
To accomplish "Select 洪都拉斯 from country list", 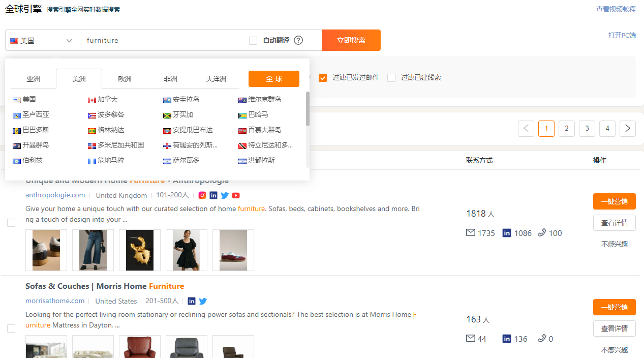I will pyautogui.click(x=257, y=161).
